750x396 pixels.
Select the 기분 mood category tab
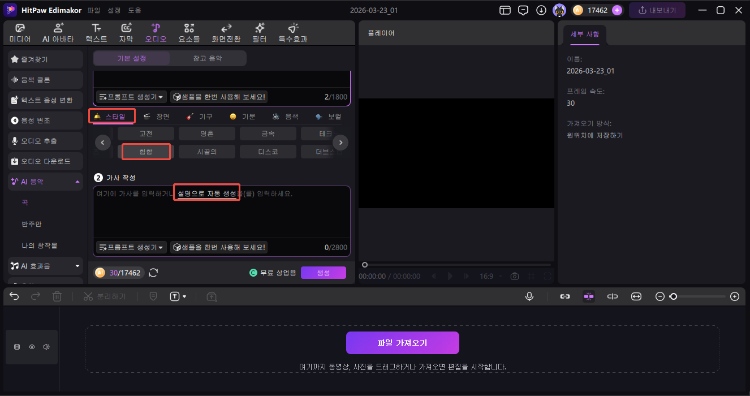(243, 116)
